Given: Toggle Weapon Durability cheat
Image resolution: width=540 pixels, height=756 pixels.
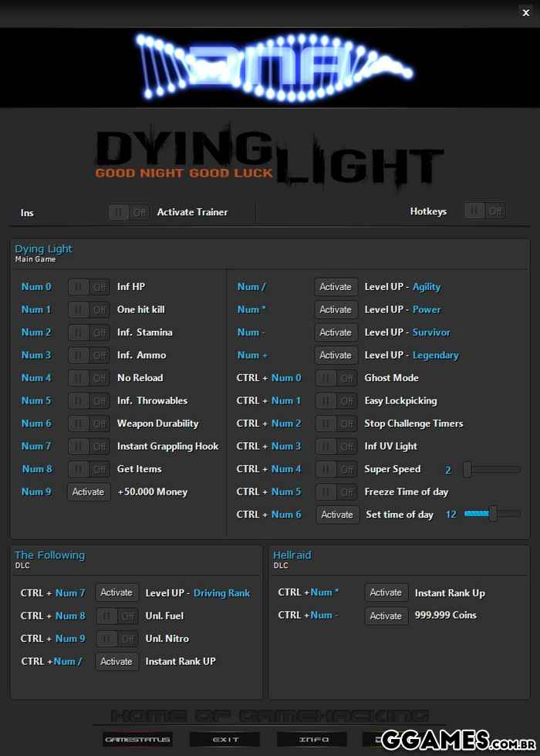Looking at the screenshot, I should 89,424.
